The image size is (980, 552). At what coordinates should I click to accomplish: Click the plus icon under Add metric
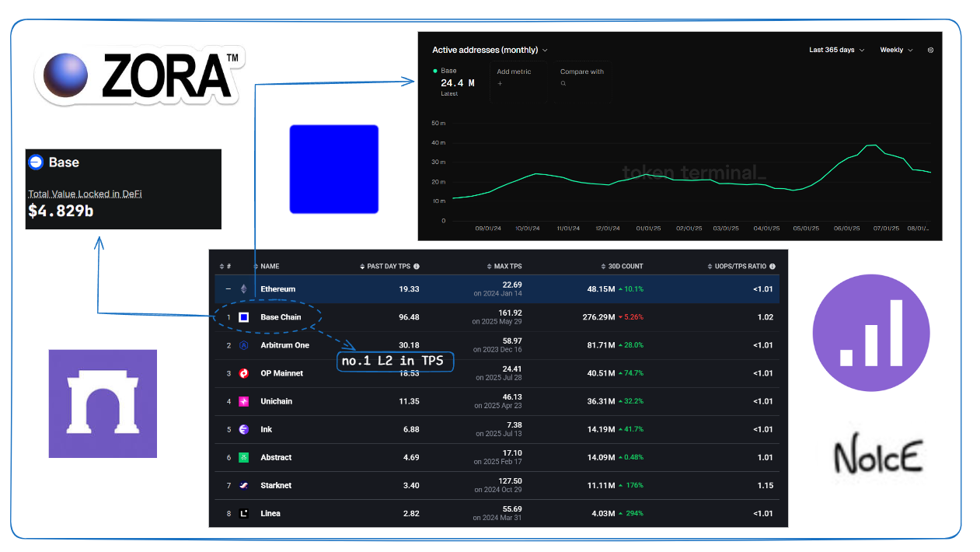tap(500, 83)
